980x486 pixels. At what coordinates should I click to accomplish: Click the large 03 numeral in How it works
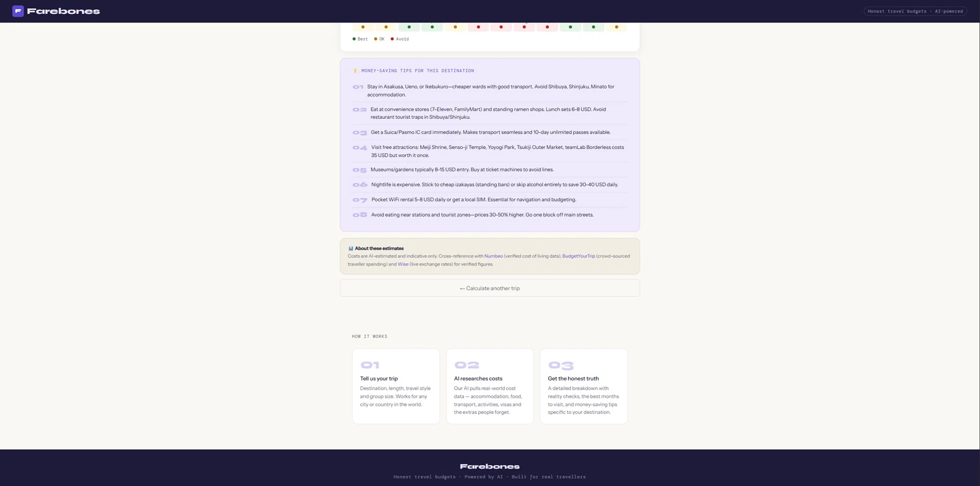(561, 365)
